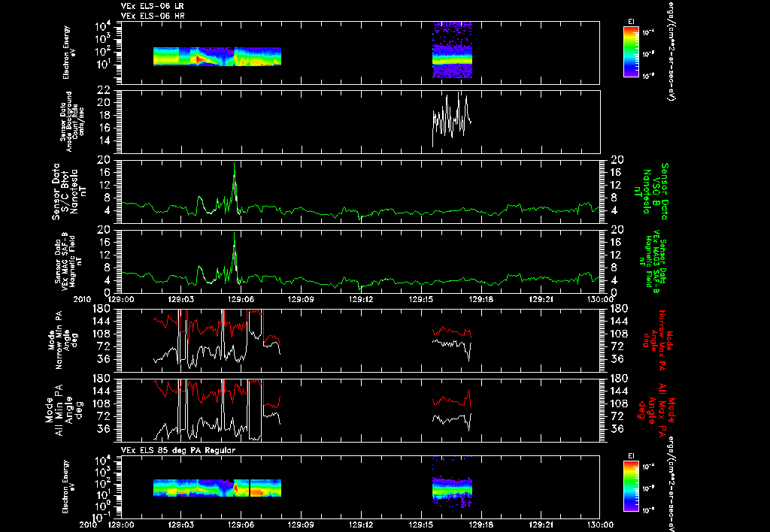Viewport: 770px width, 532px height.
Task: Click the white All Min PA trace near 129:16
Action: [452, 419]
